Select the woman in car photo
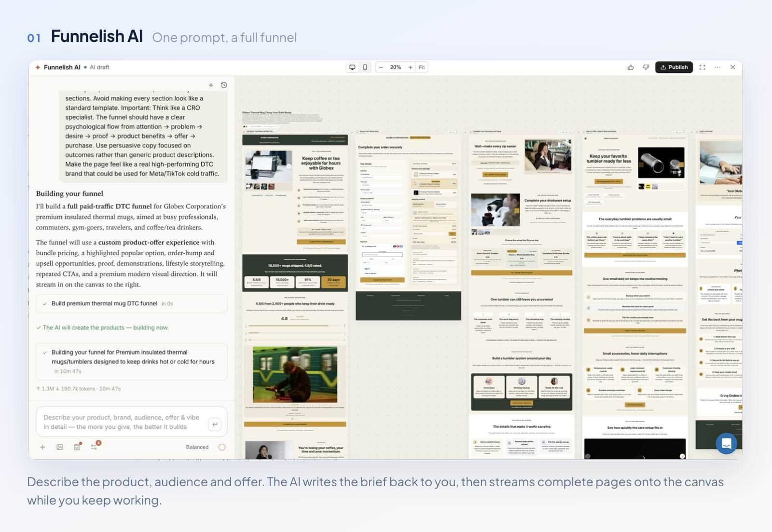This screenshot has width=772, height=532. coord(548,155)
